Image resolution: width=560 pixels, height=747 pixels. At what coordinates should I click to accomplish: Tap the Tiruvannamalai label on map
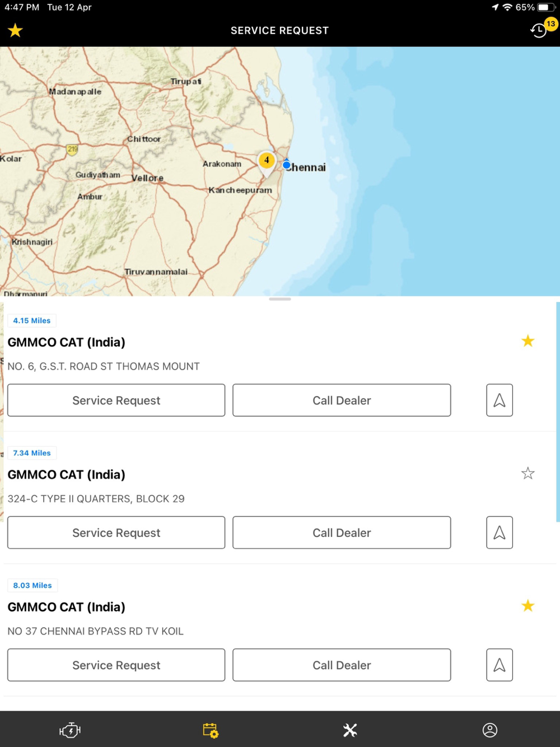point(156,272)
